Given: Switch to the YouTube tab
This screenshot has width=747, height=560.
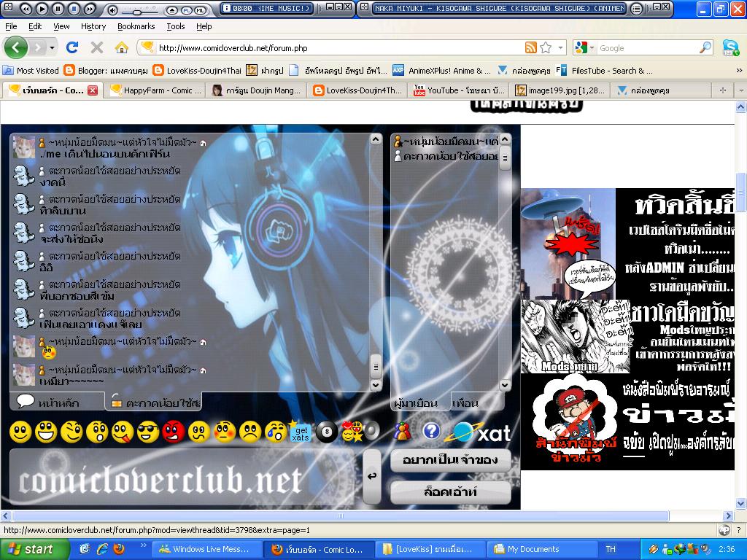Looking at the screenshot, I should (460, 90).
